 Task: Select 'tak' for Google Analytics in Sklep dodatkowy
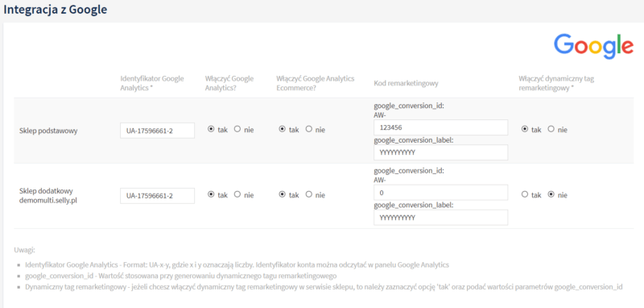tap(212, 194)
